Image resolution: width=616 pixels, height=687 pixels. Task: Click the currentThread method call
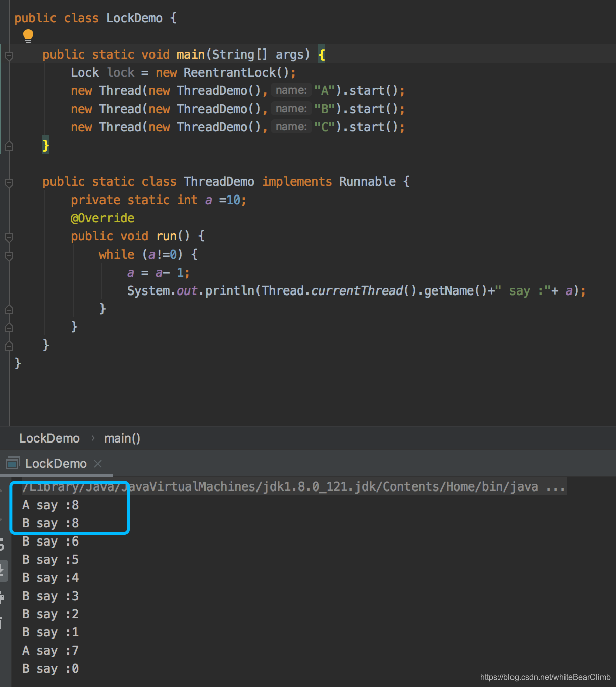pyautogui.click(x=357, y=291)
